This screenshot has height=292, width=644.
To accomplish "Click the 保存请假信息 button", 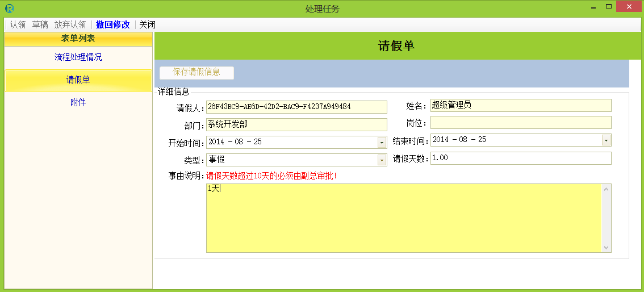I will pyautogui.click(x=196, y=72).
